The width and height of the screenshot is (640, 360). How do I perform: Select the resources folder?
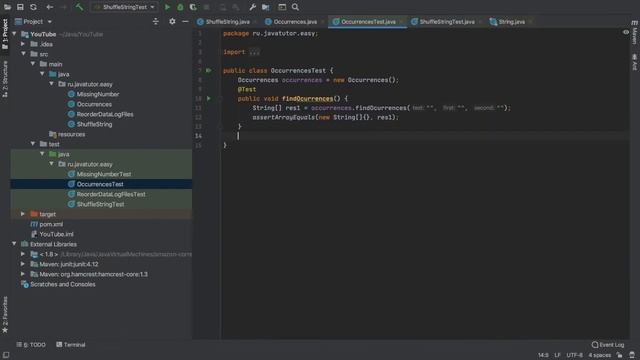pyautogui.click(x=71, y=134)
